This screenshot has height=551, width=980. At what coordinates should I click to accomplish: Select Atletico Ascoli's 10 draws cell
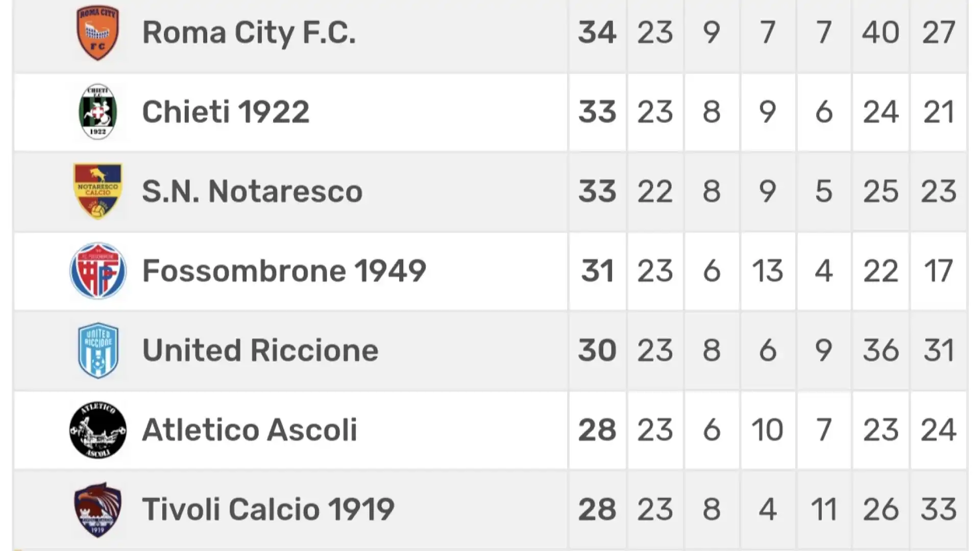767,430
